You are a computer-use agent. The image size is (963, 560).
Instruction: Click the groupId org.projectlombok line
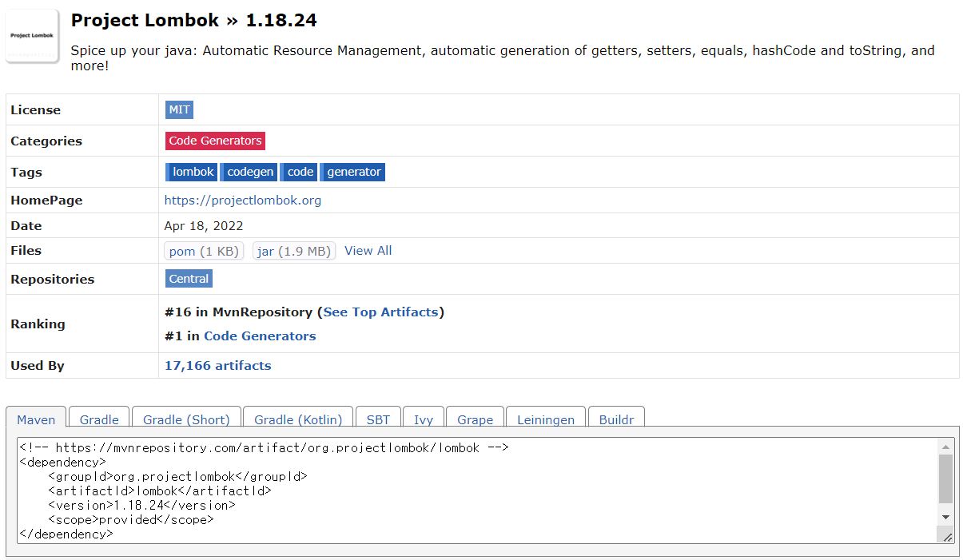pyautogui.click(x=177, y=476)
